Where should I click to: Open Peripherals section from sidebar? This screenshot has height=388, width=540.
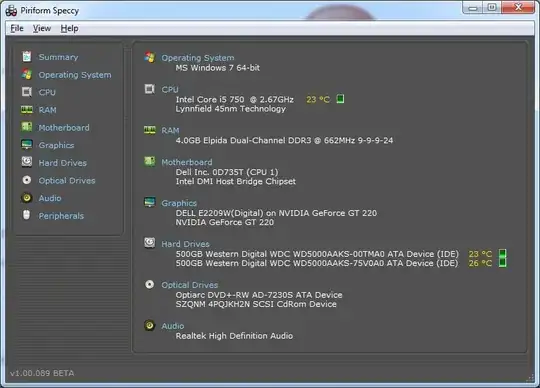click(61, 216)
